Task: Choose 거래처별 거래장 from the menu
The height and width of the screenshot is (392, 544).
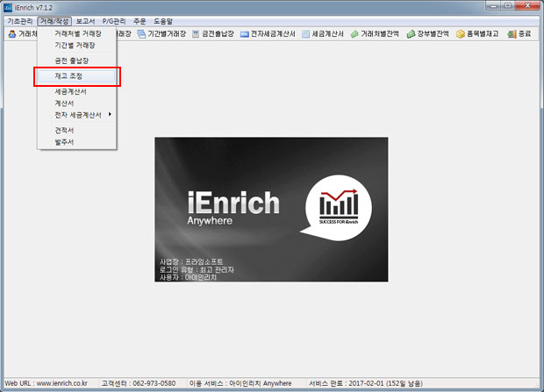Action: click(77, 33)
